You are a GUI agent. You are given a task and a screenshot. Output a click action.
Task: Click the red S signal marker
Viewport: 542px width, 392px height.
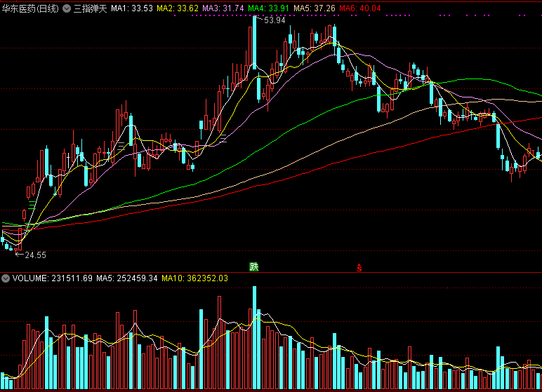click(359, 268)
